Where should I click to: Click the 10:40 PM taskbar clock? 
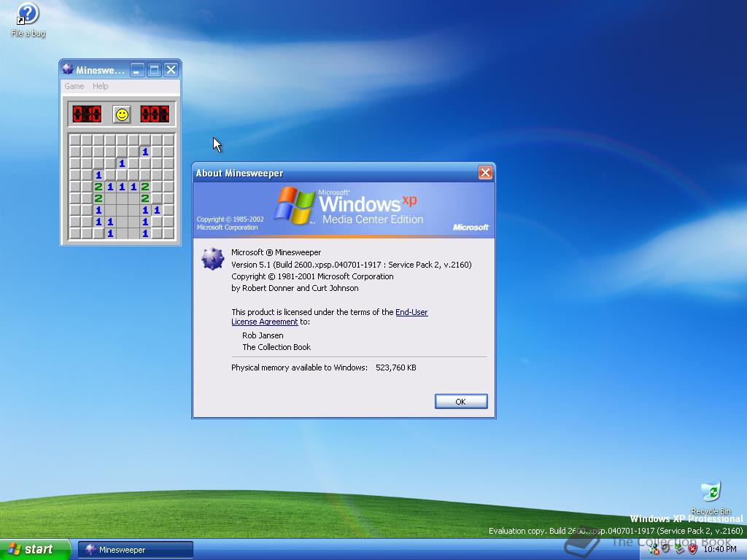coord(719,549)
